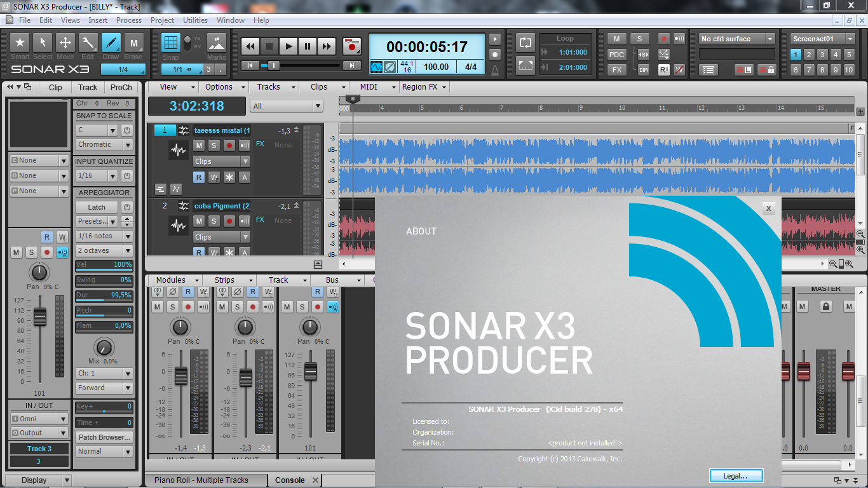Open the Tracks menu in track view
This screenshot has height=488, width=868.
(x=273, y=87)
